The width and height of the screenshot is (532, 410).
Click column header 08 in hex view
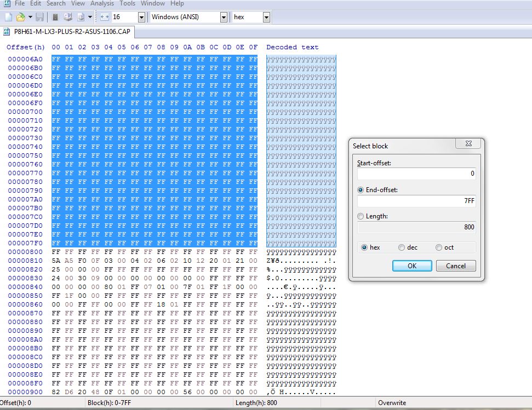coord(161,47)
